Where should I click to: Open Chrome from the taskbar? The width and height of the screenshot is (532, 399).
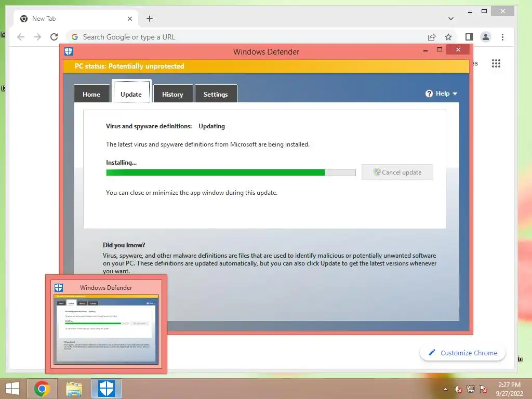[x=42, y=389]
